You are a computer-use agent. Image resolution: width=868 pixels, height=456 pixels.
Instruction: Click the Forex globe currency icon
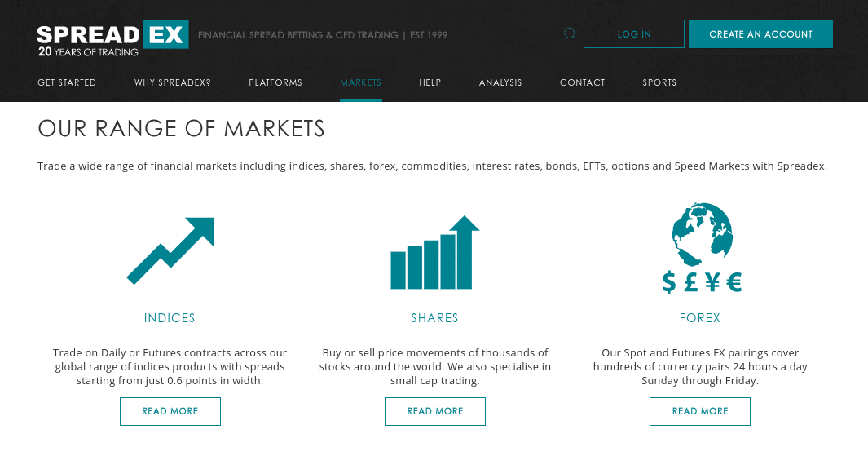pos(702,248)
